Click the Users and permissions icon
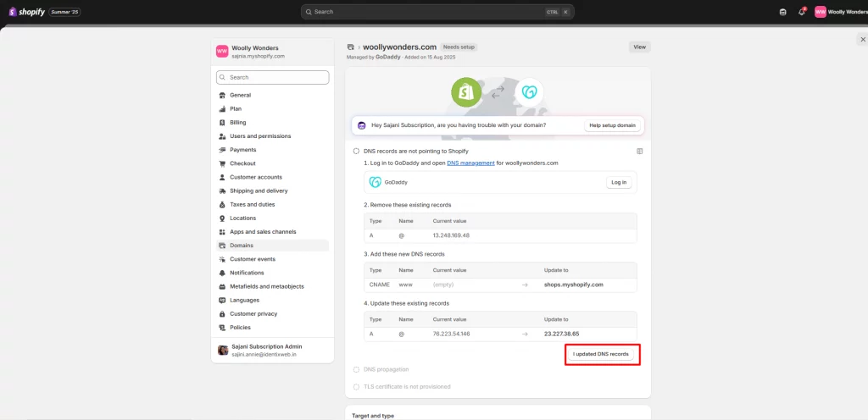868x420 pixels. click(x=223, y=136)
